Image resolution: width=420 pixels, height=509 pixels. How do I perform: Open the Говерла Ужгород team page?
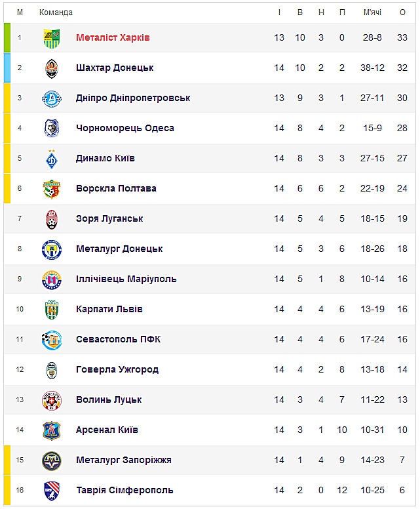117,369
